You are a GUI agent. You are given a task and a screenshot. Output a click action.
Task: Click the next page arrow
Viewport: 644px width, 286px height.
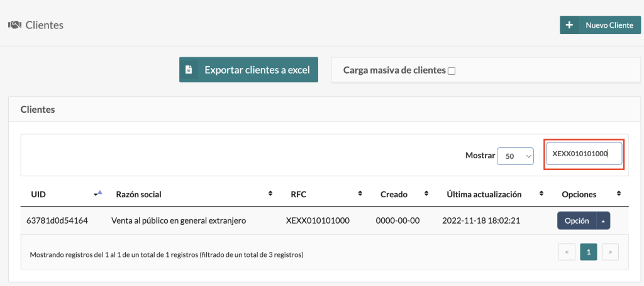pyautogui.click(x=609, y=253)
